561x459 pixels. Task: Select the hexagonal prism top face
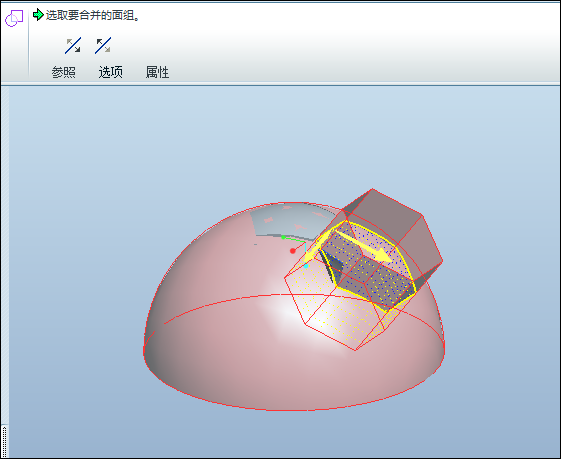[x=394, y=229]
